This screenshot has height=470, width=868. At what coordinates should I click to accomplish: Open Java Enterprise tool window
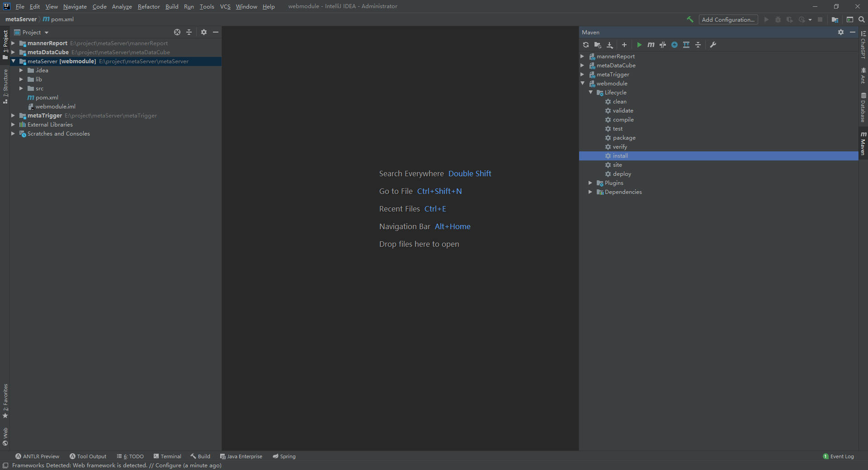pyautogui.click(x=241, y=456)
